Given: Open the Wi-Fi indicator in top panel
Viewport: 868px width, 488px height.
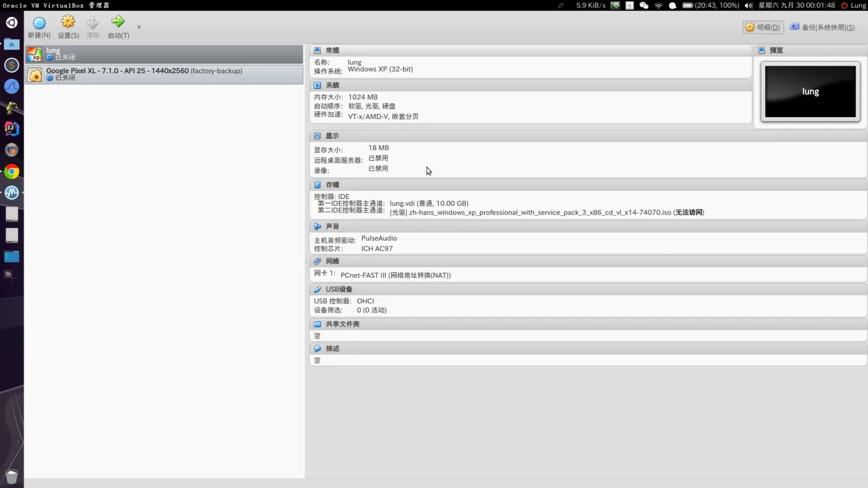Looking at the screenshot, I should tap(658, 6).
